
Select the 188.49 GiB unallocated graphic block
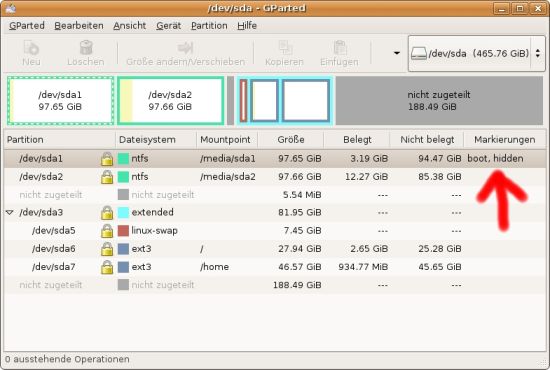(439, 101)
